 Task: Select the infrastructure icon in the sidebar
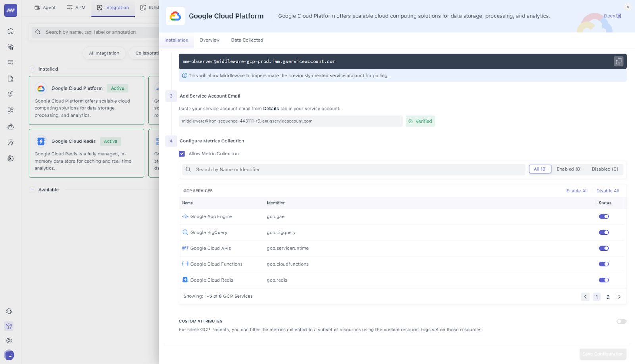tap(10, 47)
